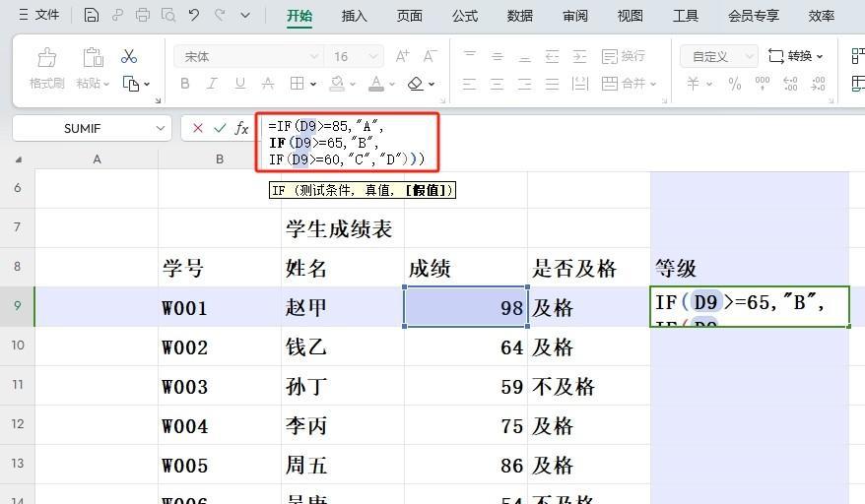The width and height of the screenshot is (865, 504).
Task: Toggle Strikethrough formatting
Action: pos(268,84)
